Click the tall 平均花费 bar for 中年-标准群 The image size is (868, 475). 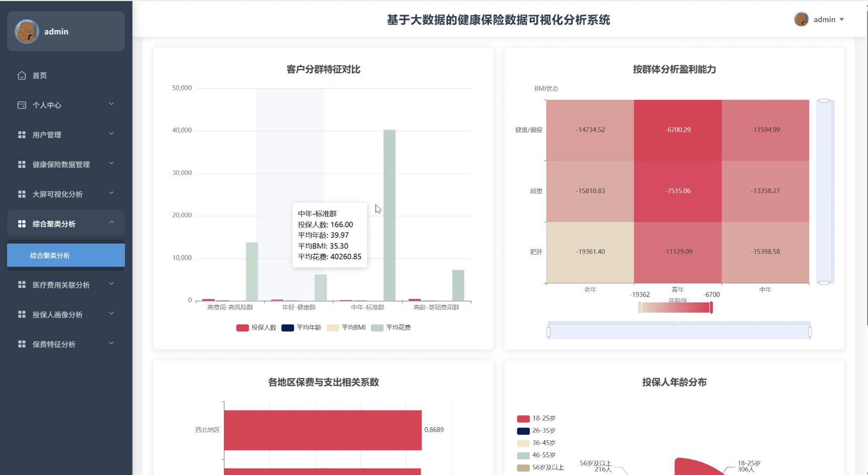click(389, 215)
